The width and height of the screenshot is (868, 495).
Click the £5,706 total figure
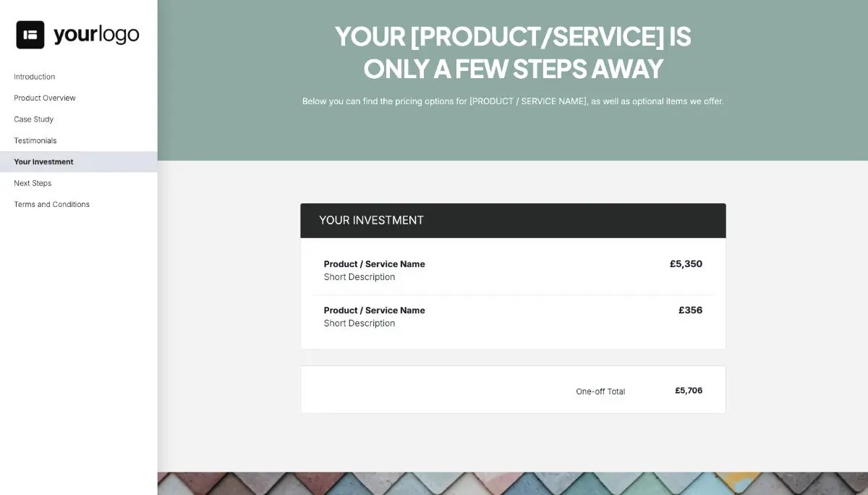pyautogui.click(x=689, y=390)
